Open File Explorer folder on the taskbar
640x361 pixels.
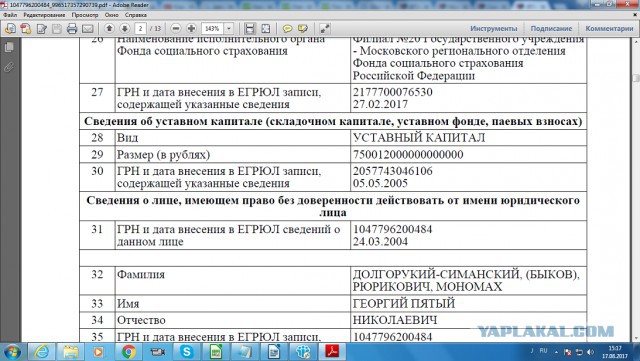coord(70,352)
